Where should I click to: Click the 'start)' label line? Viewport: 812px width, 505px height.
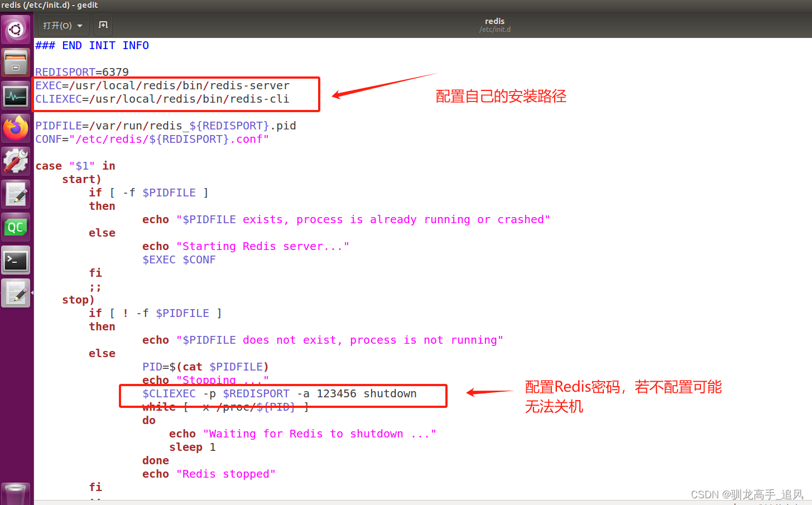point(81,179)
